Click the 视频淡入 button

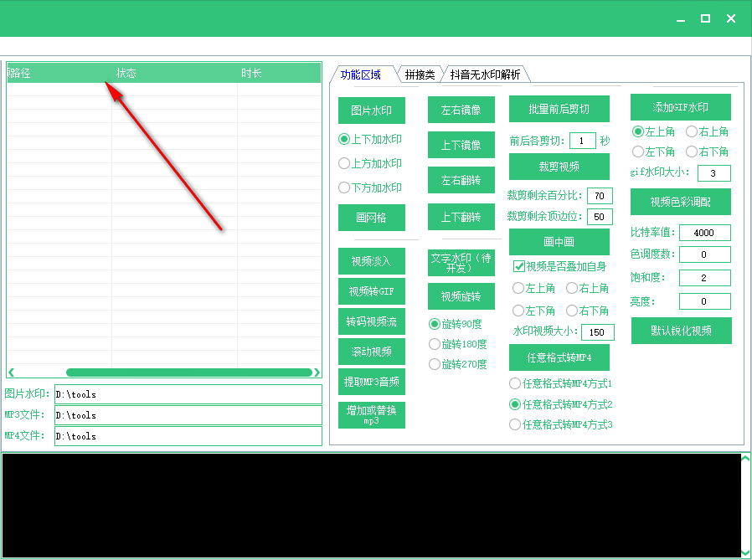point(372,261)
